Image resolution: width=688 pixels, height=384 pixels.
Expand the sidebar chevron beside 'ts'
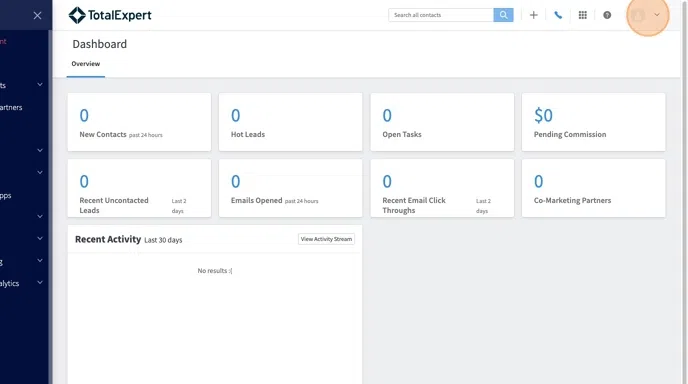[x=40, y=84]
